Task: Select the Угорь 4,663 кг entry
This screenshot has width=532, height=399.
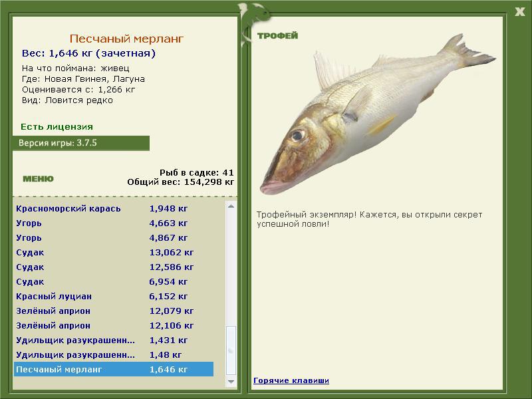Action: pyautogui.click(x=114, y=223)
